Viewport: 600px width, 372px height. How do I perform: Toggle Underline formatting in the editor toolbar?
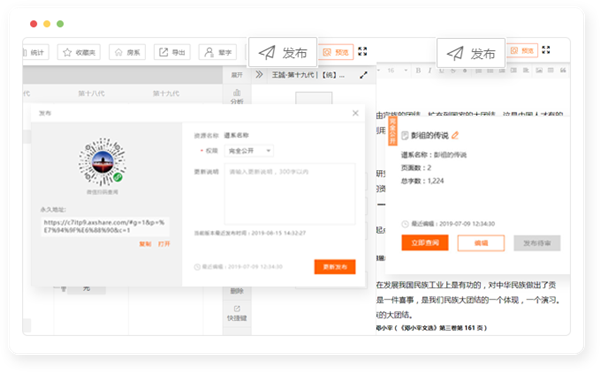(x=442, y=70)
